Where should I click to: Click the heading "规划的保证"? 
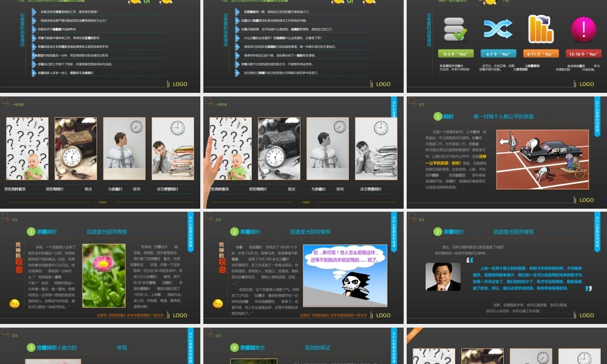click(x=317, y=348)
